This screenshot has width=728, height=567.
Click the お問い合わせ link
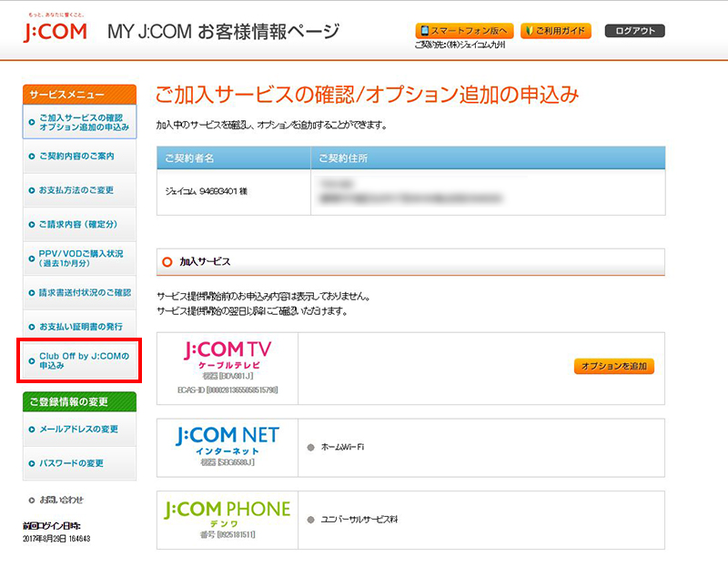click(x=61, y=500)
